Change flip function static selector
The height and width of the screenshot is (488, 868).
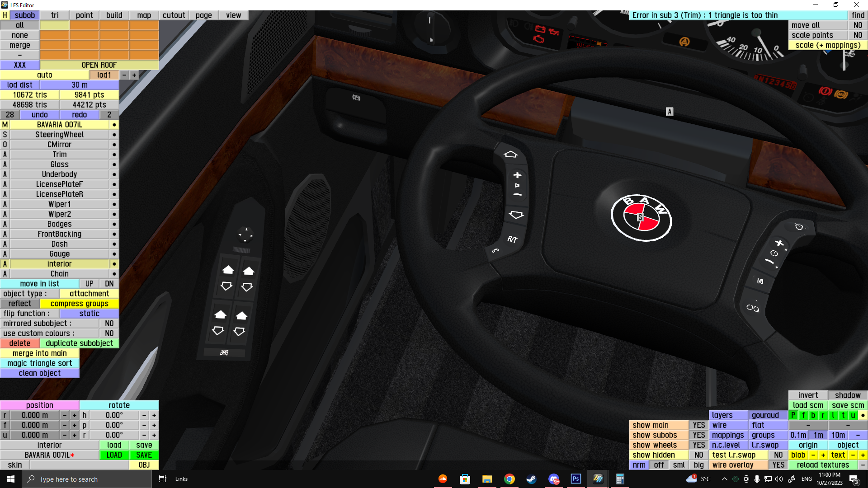(89, 314)
